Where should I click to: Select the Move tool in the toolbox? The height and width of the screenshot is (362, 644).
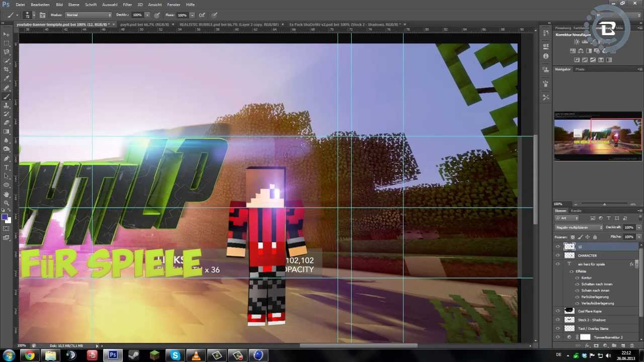coord(7,34)
